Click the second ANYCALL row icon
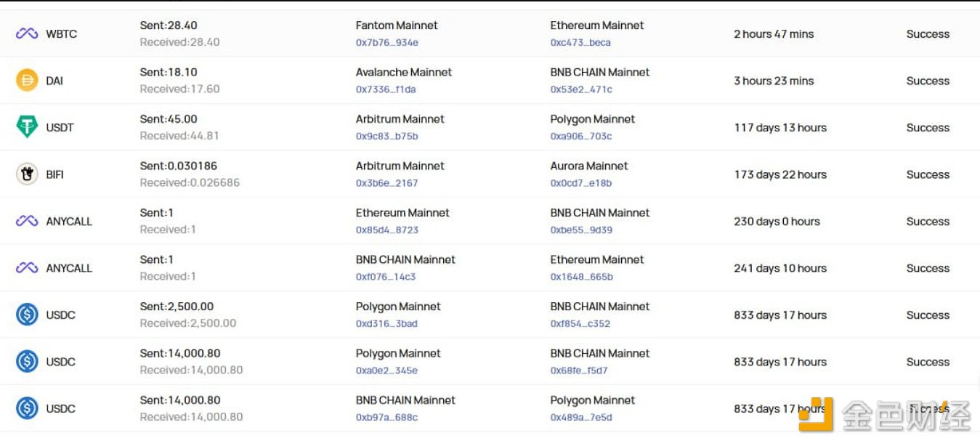Viewport: 980px width, 441px height. (x=27, y=267)
